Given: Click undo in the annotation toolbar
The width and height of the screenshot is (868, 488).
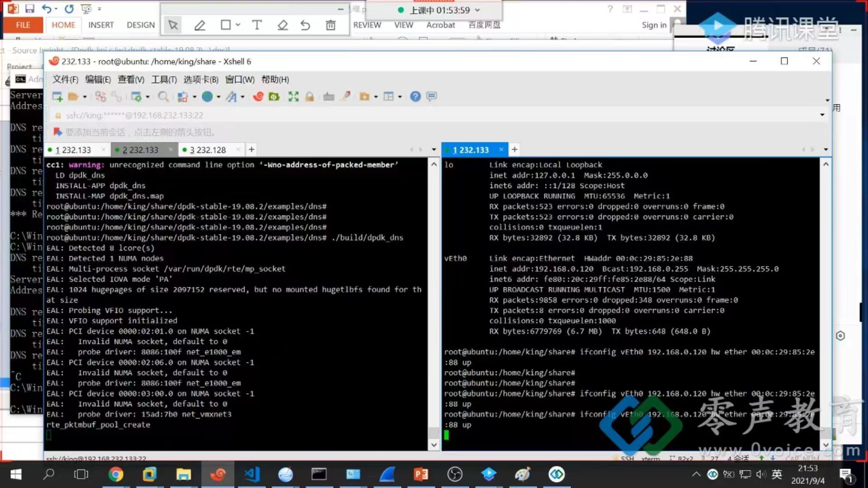Looking at the screenshot, I should pos(306,25).
